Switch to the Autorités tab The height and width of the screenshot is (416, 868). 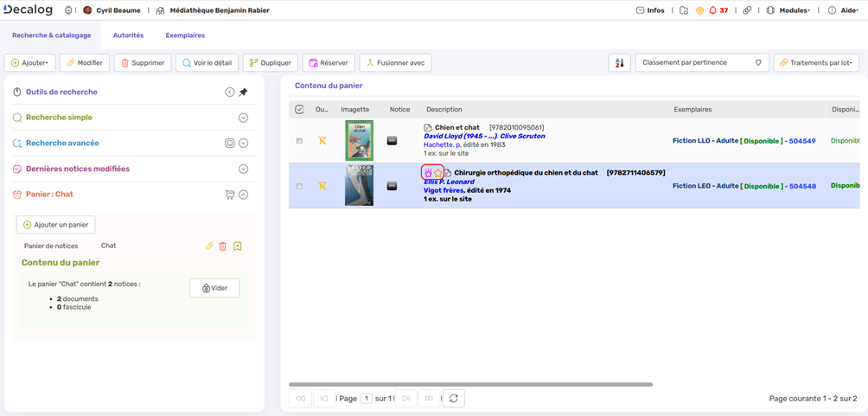(x=128, y=35)
